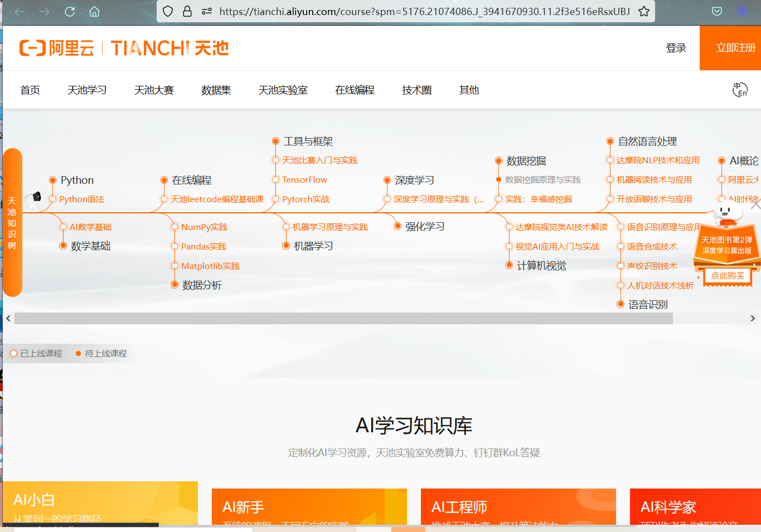Open 深度学习原理与实践 course
This screenshot has height=532, width=761.
tap(439, 199)
